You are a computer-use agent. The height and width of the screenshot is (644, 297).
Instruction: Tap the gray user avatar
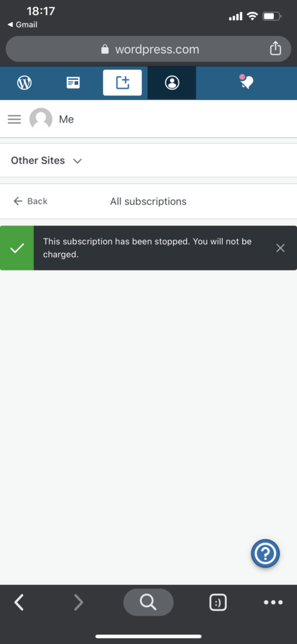[41, 119]
